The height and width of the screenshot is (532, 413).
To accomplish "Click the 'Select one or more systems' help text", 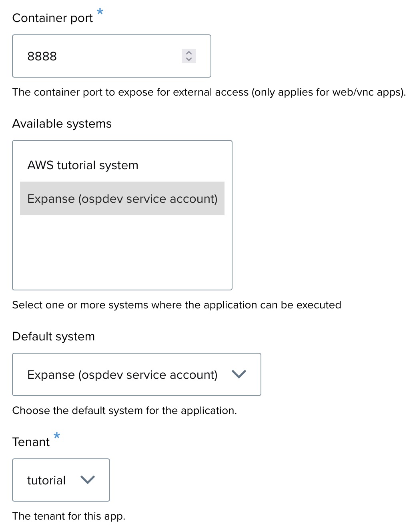I will point(176,305).
